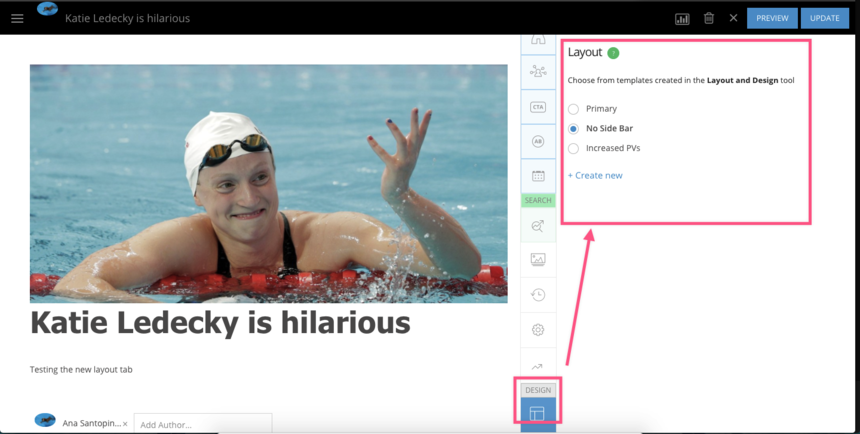This screenshot has width=860, height=434.
Task: Remove author Ana Santopin tag
Action: coord(125,424)
